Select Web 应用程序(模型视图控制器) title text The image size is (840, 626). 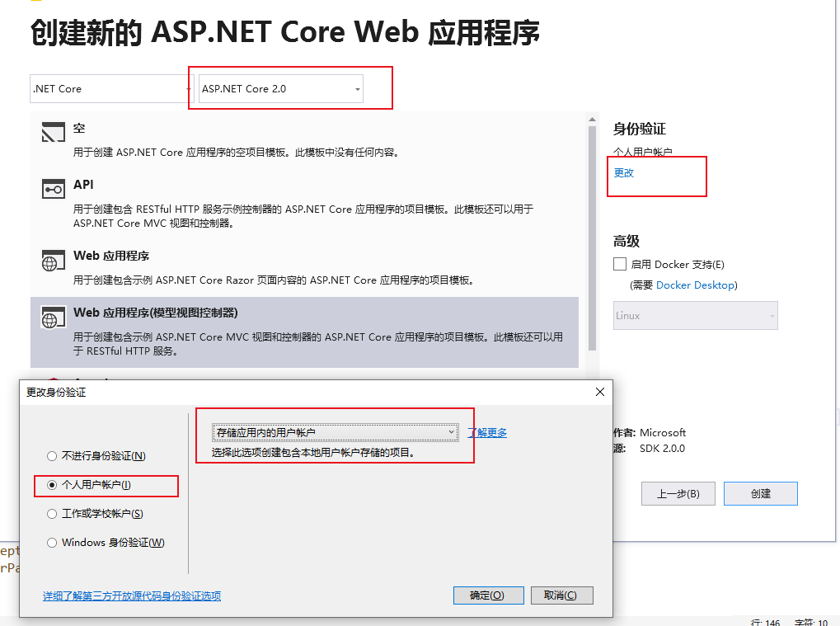(x=155, y=313)
